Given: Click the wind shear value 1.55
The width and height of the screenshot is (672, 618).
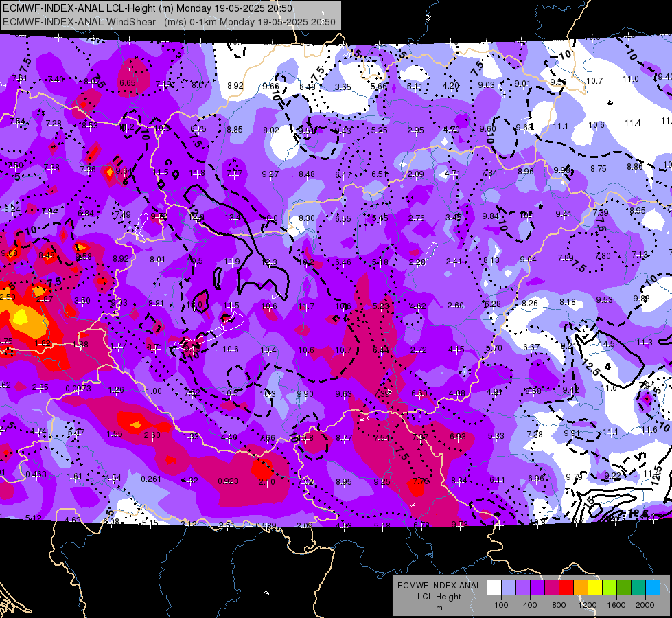Looking at the screenshot, I should tap(115, 434).
